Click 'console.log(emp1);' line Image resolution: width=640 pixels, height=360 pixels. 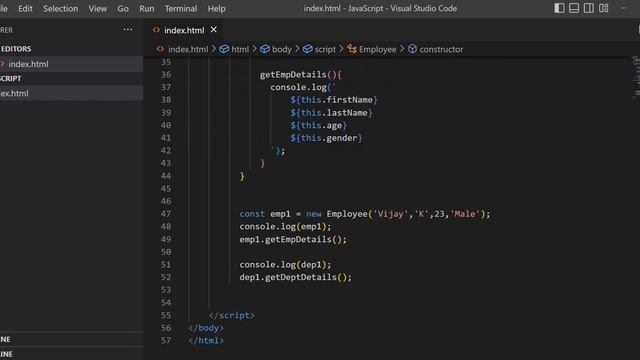pos(285,227)
